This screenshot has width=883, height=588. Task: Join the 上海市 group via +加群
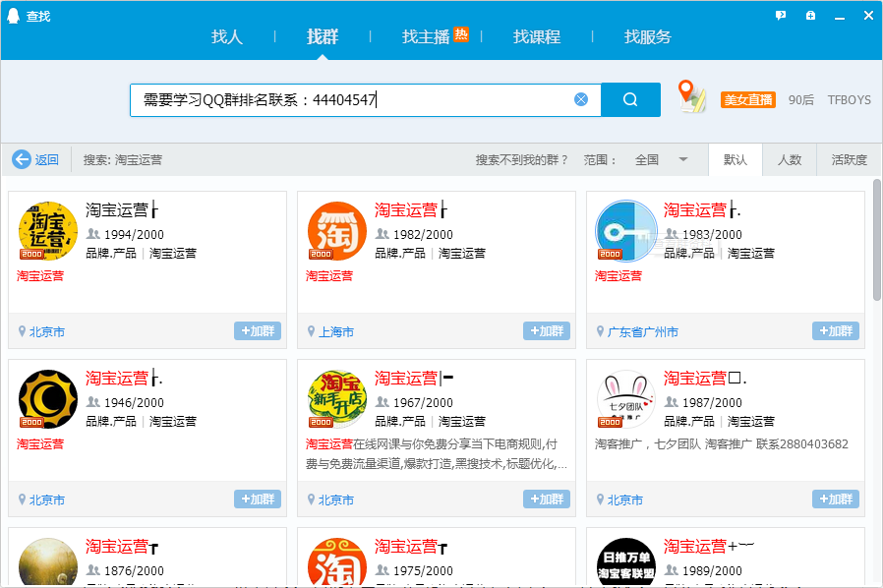pos(547,330)
